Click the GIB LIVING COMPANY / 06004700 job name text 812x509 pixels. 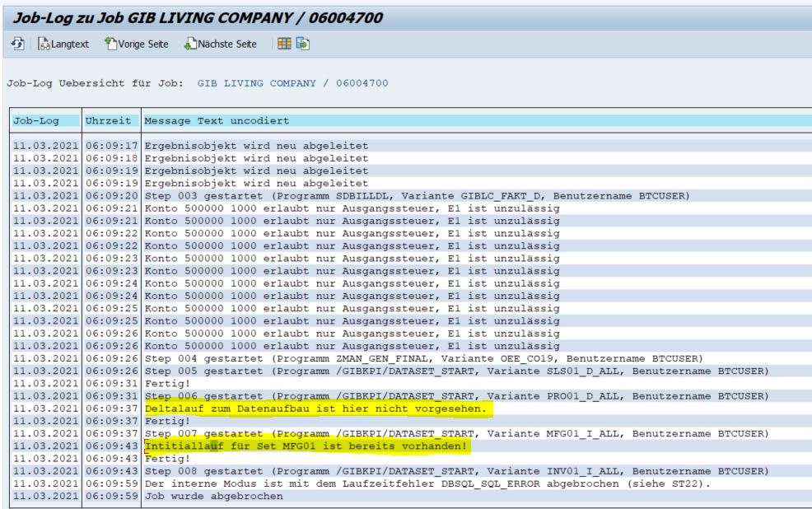292,83
